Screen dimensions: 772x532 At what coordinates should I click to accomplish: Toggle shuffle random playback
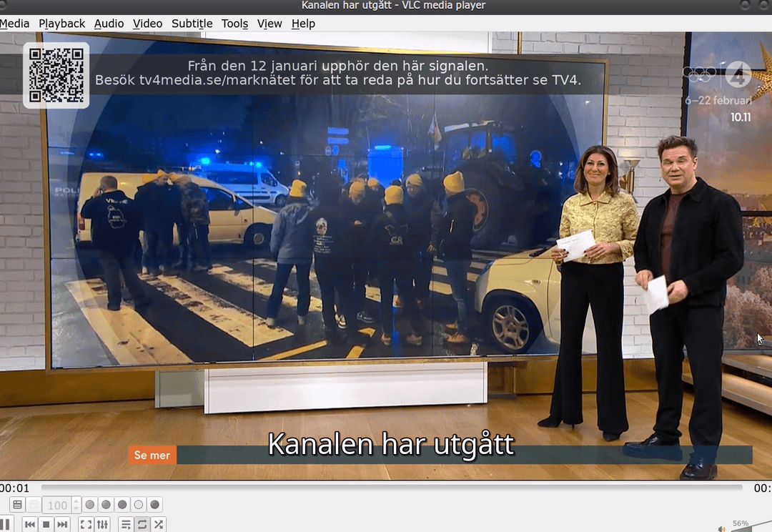[x=159, y=524]
